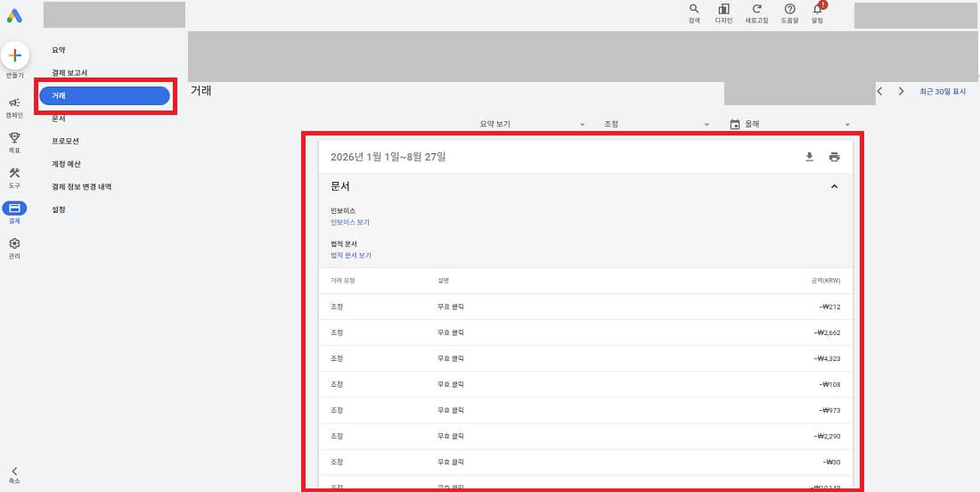Open 계정 예산 menu item
This screenshot has height=492, width=980.
(x=66, y=164)
